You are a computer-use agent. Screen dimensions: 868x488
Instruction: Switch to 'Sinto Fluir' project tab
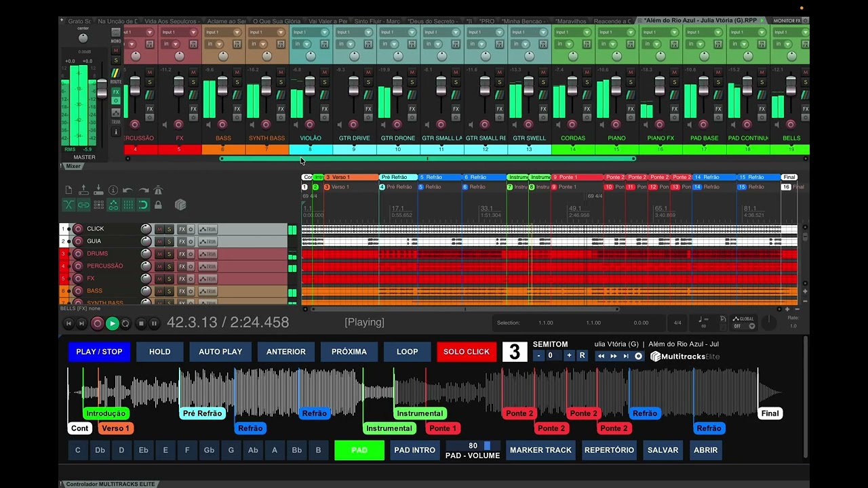[x=377, y=21]
